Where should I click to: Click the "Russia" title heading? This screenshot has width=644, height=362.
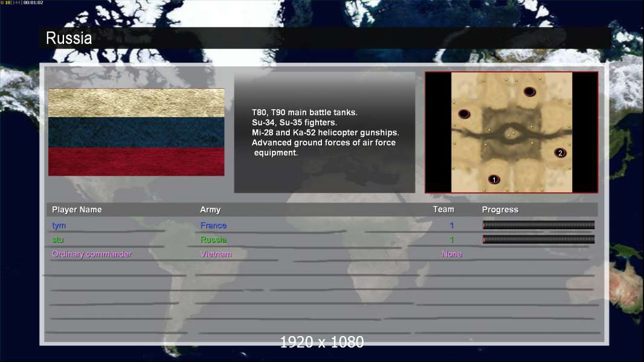click(x=69, y=38)
